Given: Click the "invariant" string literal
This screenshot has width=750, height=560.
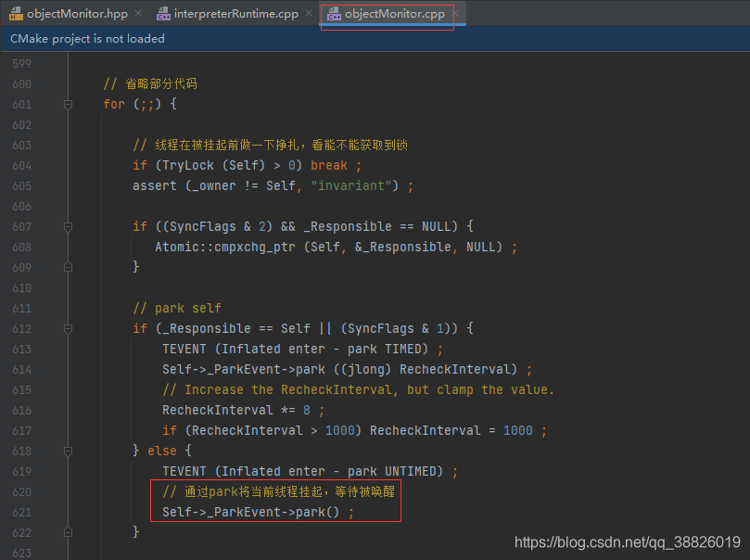Looking at the screenshot, I should 351,185.
